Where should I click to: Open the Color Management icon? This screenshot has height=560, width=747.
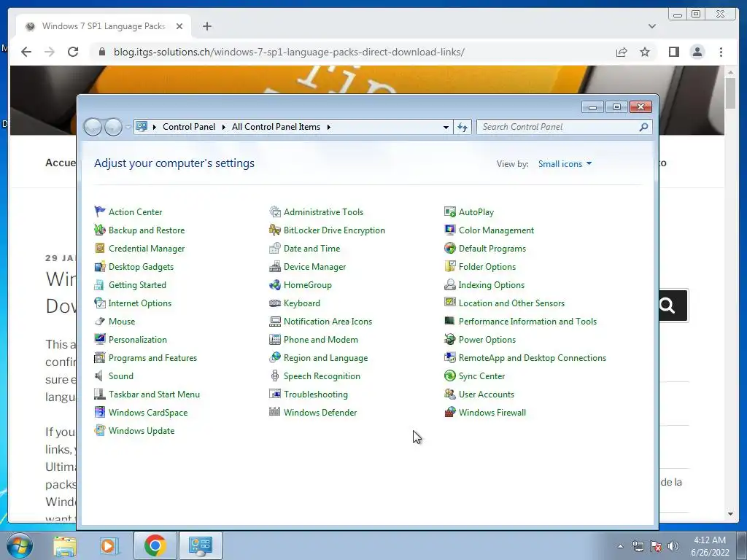(449, 230)
